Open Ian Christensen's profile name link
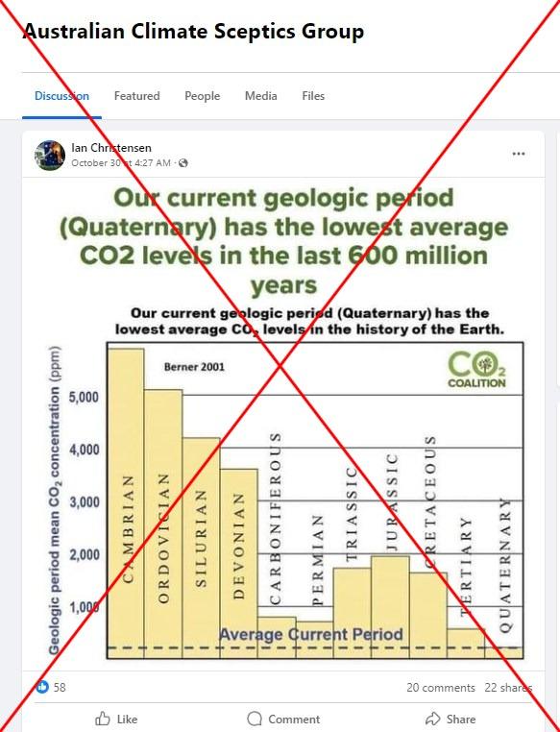This screenshot has height=732, width=560. (x=111, y=148)
